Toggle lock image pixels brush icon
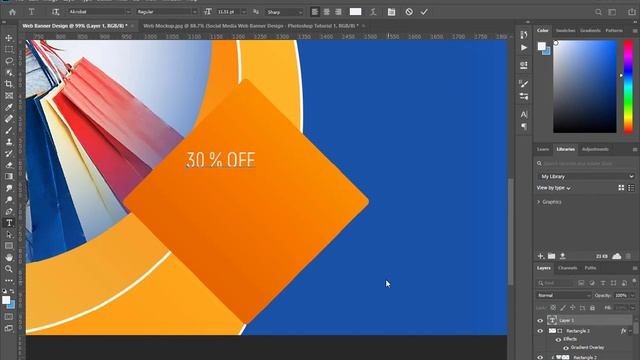This screenshot has height=360, width=640. pos(563,308)
